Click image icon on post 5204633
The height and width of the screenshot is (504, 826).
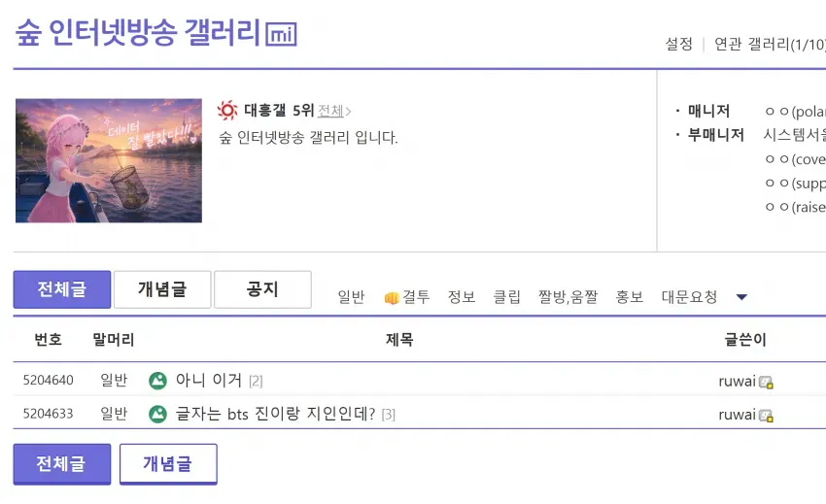tap(157, 414)
